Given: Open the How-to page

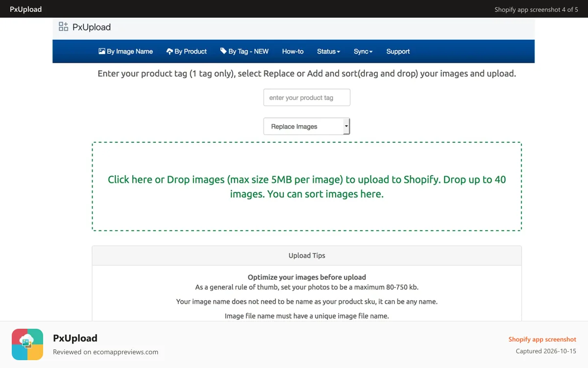Looking at the screenshot, I should 293,52.
